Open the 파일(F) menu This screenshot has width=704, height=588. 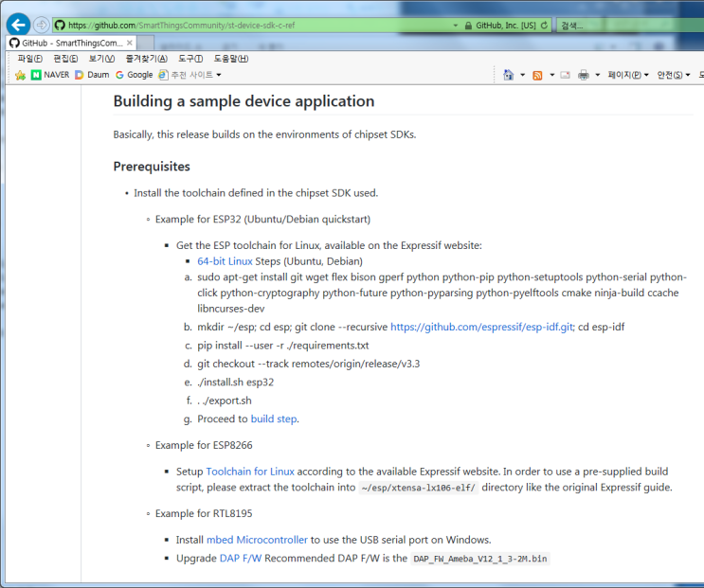pos(29,59)
